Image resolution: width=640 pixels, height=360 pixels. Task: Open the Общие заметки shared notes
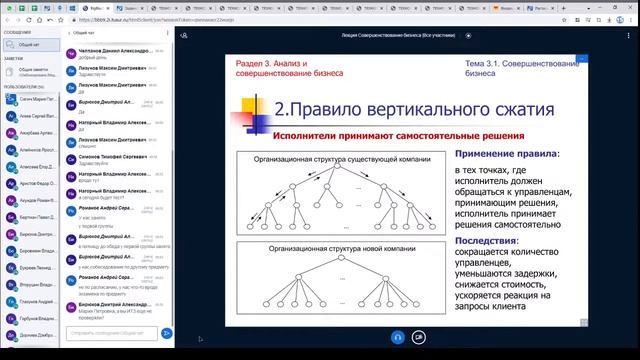(x=32, y=72)
